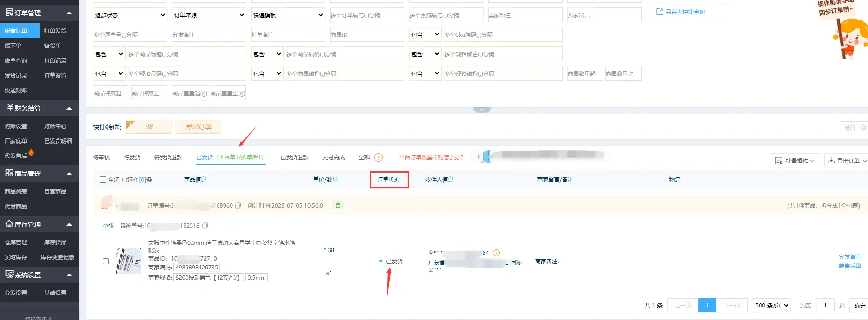868x320 pixels.
Task: Click the 批量操作 list icon
Action: tap(779, 161)
